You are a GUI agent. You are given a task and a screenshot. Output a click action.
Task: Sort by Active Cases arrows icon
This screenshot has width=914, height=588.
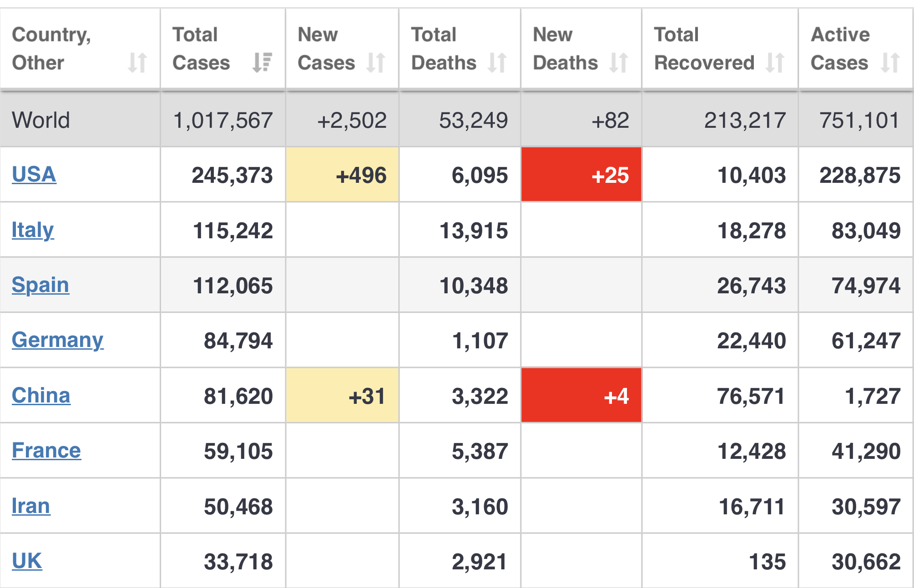[x=890, y=63]
